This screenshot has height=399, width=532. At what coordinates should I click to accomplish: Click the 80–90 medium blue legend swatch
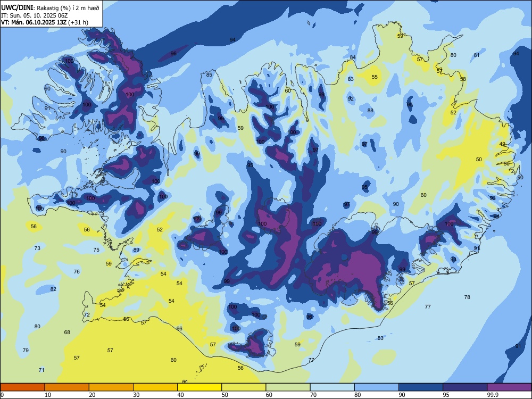(377, 387)
